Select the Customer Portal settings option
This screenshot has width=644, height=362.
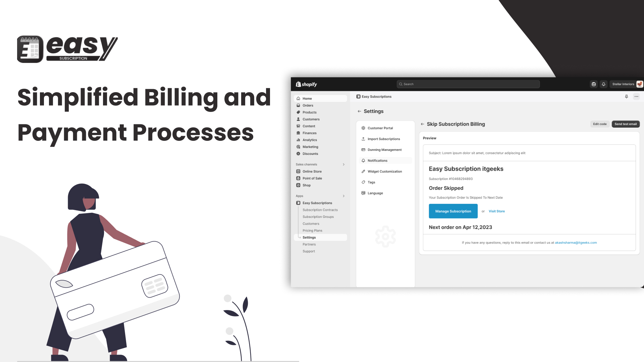coord(380,128)
